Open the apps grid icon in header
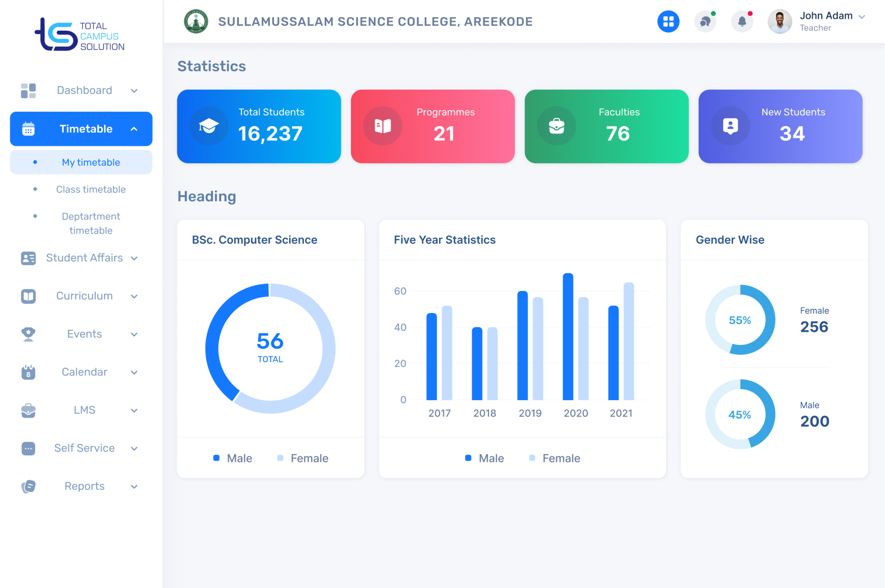The height and width of the screenshot is (588, 885). (x=668, y=21)
